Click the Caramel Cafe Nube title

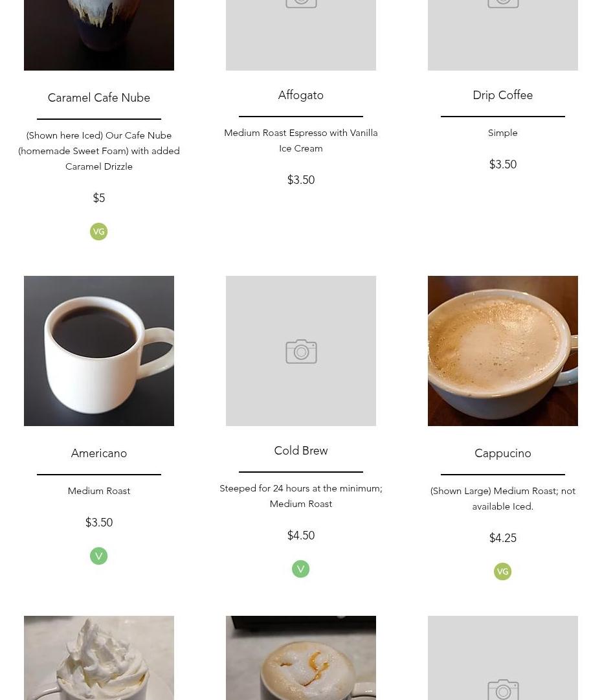[99, 98]
